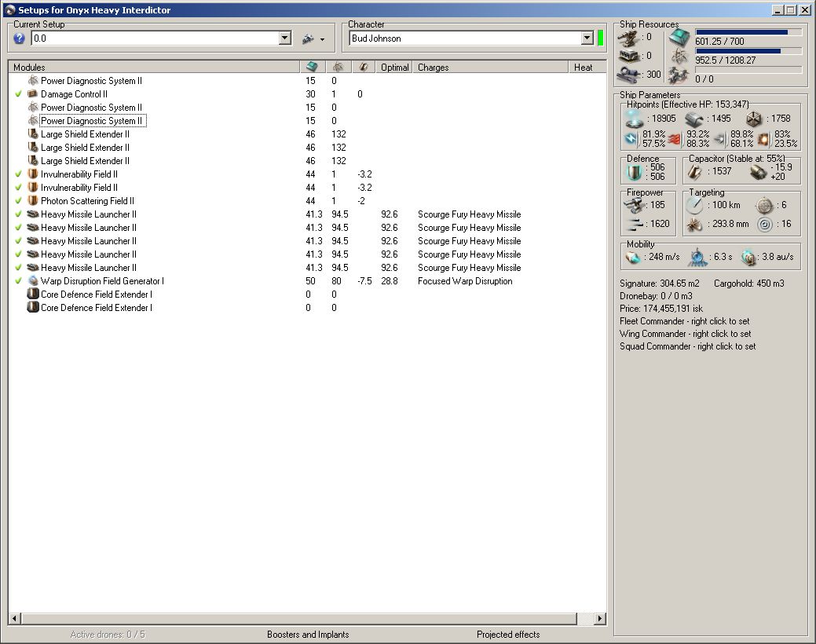The height and width of the screenshot is (644, 816).
Task: Click the Cargohold: 450 m3 text
Action: pos(748,284)
